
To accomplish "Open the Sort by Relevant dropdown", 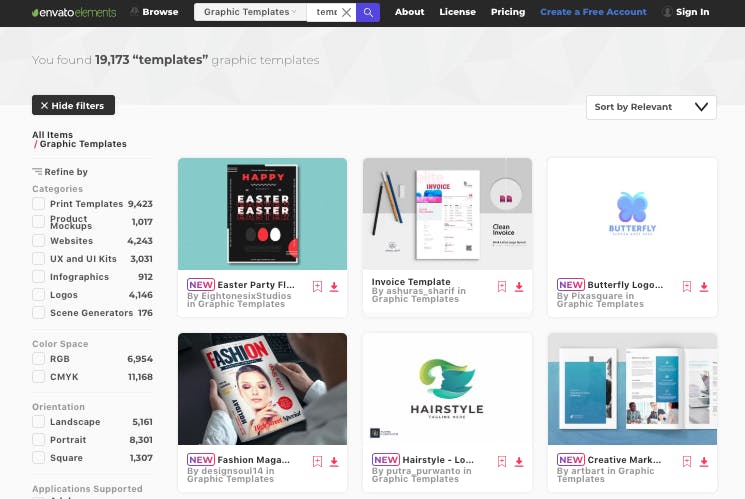I will (x=651, y=107).
